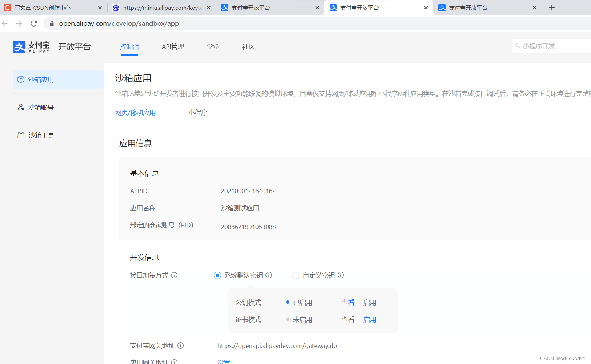Click the 已启用 status text

click(x=303, y=303)
